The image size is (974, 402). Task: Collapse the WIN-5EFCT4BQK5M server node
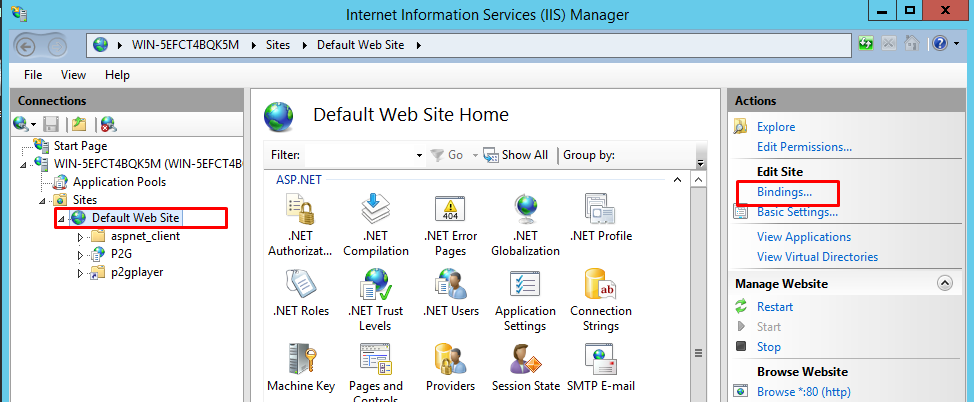point(24,165)
